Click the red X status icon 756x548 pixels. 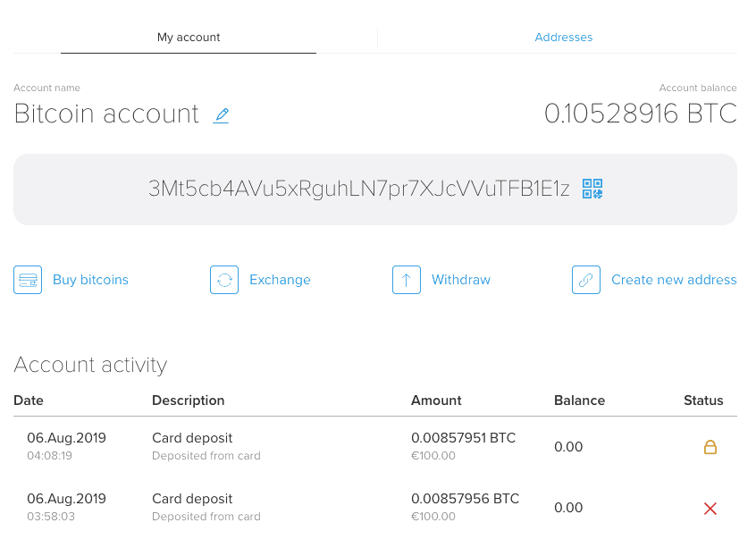coord(710,509)
